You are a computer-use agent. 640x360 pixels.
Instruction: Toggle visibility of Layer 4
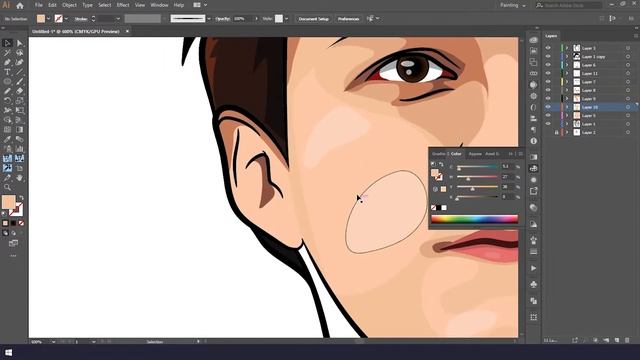548,124
